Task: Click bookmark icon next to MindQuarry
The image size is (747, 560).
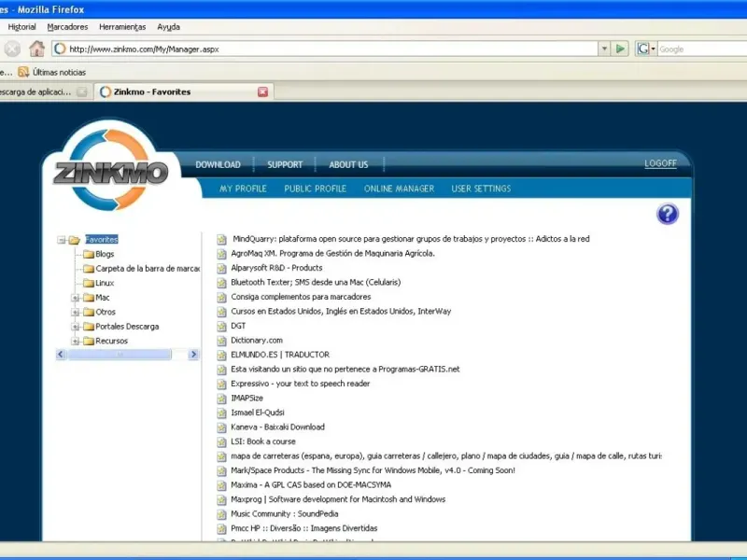Action: [x=221, y=240]
